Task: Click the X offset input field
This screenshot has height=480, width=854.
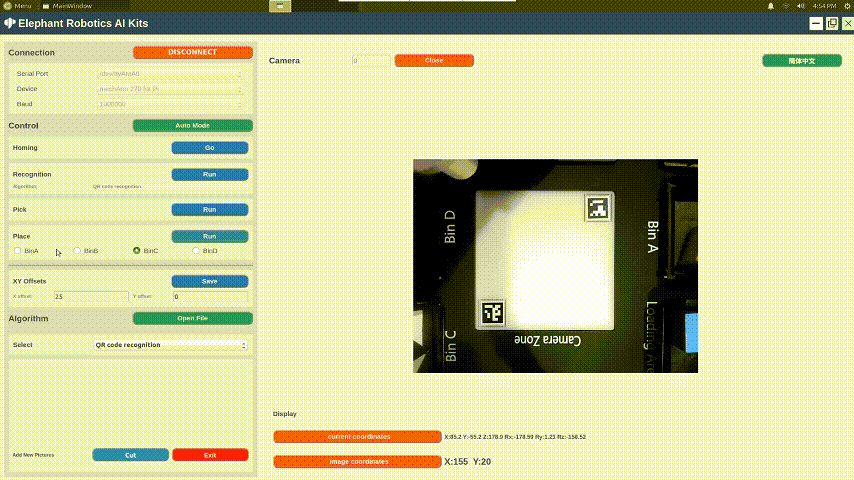Action: pyautogui.click(x=91, y=296)
